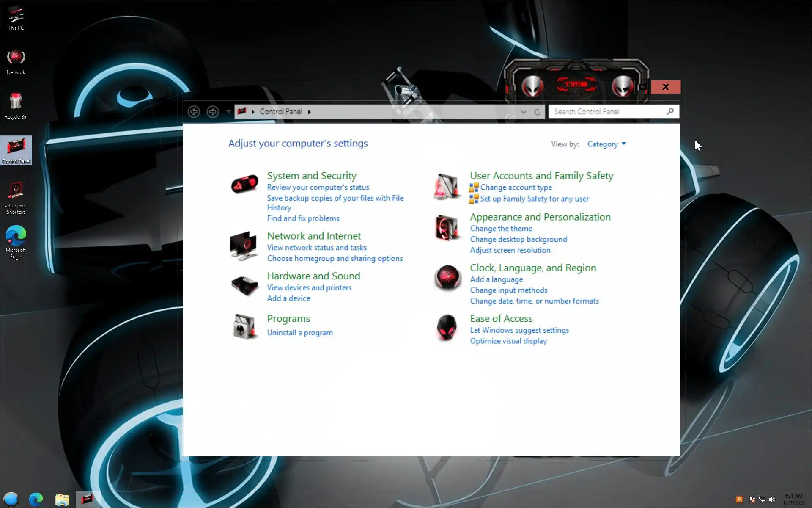Expand the recent locations arrow beside forward button
The height and width of the screenshot is (508, 812).
(x=228, y=112)
